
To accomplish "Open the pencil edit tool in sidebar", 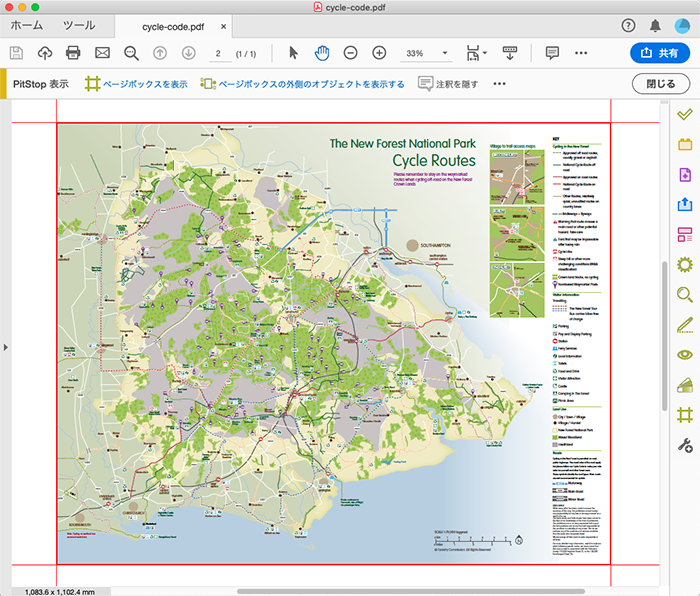I will coord(685,325).
